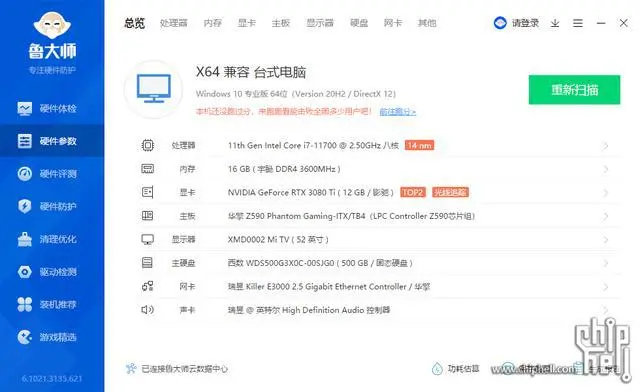Click the 14 nm badge
The image size is (640, 392).
click(419, 145)
